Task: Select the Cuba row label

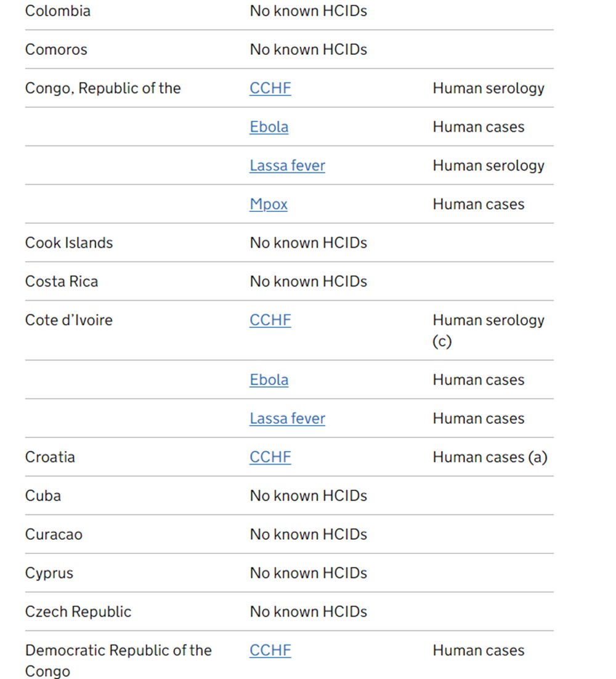Action: [43, 496]
